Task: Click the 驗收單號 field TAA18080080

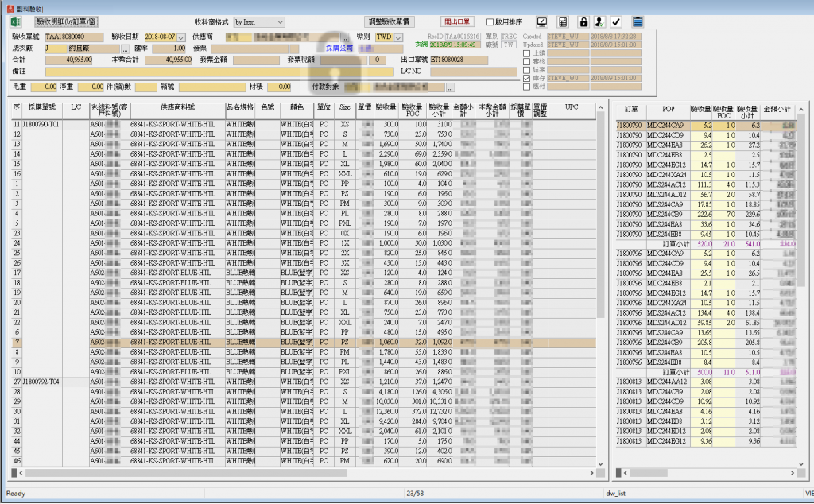Action: point(74,37)
